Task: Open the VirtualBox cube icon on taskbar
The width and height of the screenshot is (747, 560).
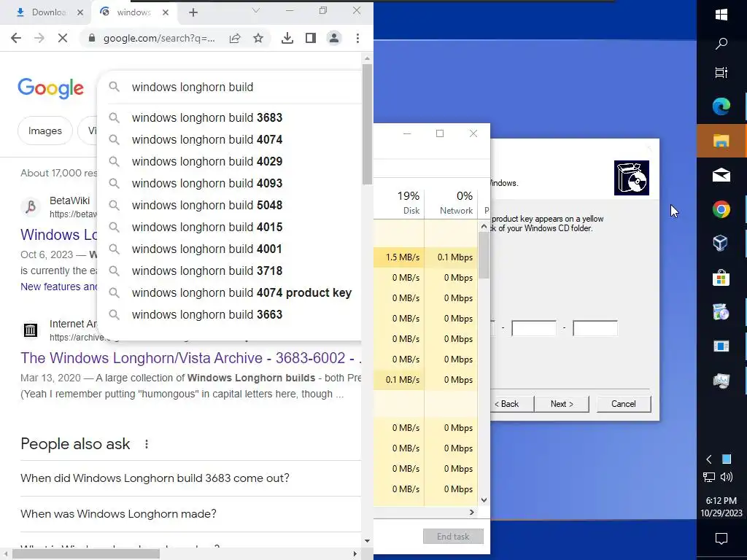Action: coord(721,244)
